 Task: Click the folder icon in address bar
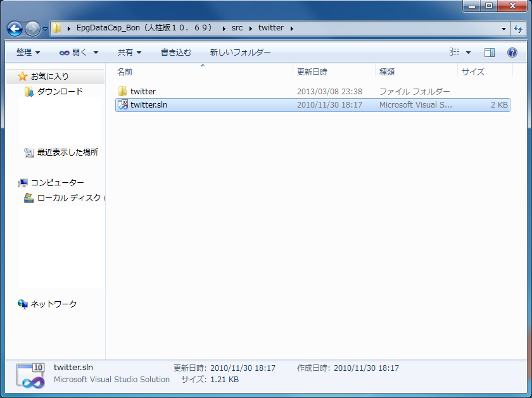(56, 28)
